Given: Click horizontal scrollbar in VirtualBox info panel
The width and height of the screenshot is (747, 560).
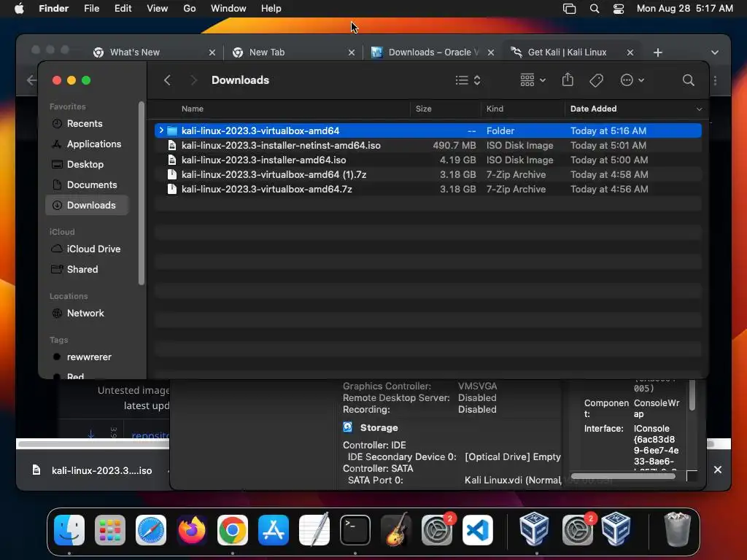Looking at the screenshot, I should [x=623, y=476].
